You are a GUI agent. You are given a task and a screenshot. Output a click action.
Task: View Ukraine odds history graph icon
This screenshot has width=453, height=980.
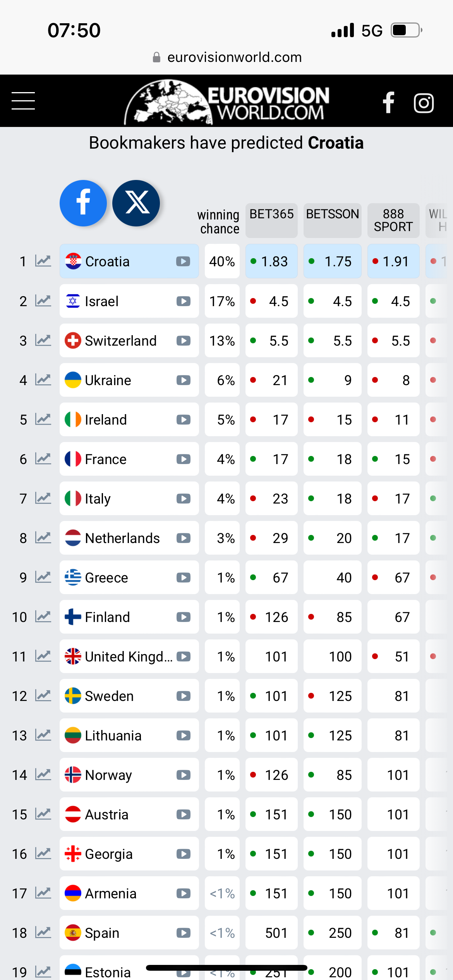point(43,380)
